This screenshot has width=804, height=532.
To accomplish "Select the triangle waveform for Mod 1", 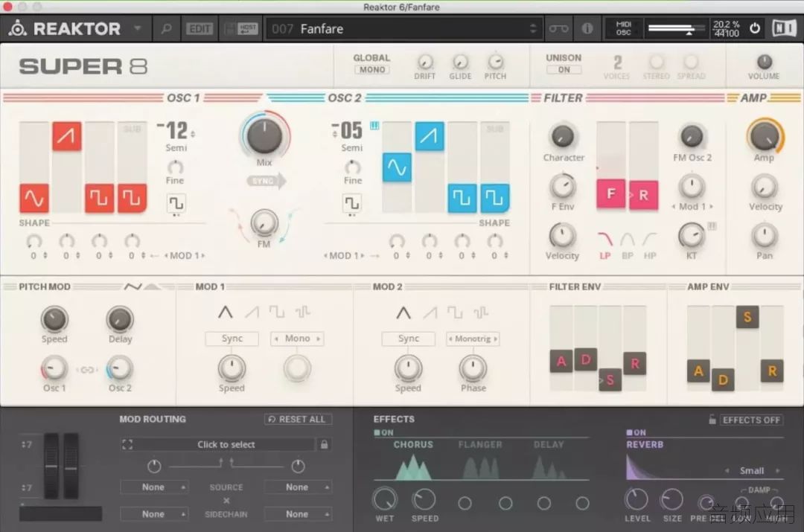I will [x=225, y=312].
